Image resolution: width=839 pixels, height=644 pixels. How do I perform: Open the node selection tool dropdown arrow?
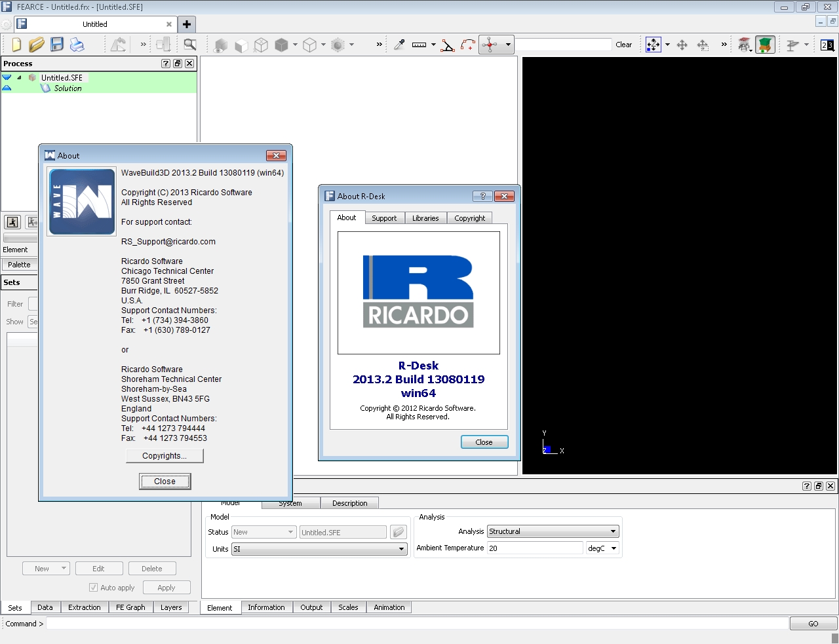508,45
